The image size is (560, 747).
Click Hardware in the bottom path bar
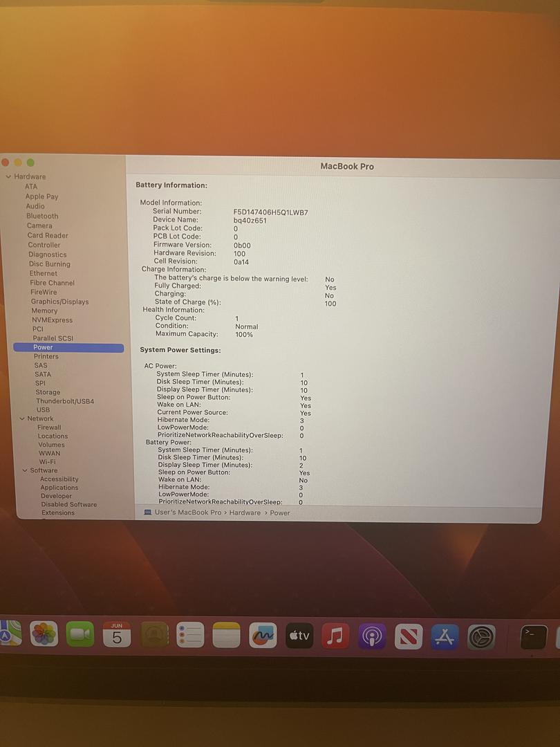[245, 513]
